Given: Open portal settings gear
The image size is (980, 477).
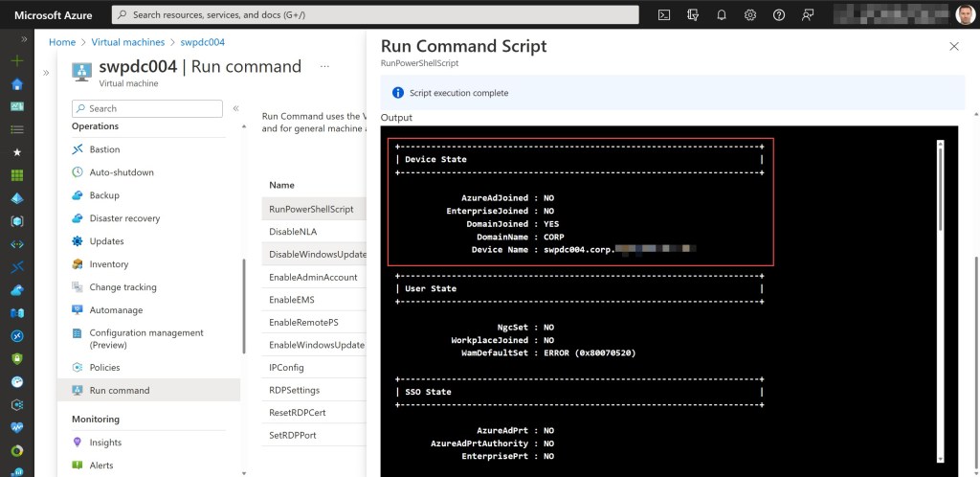Looking at the screenshot, I should click(750, 14).
